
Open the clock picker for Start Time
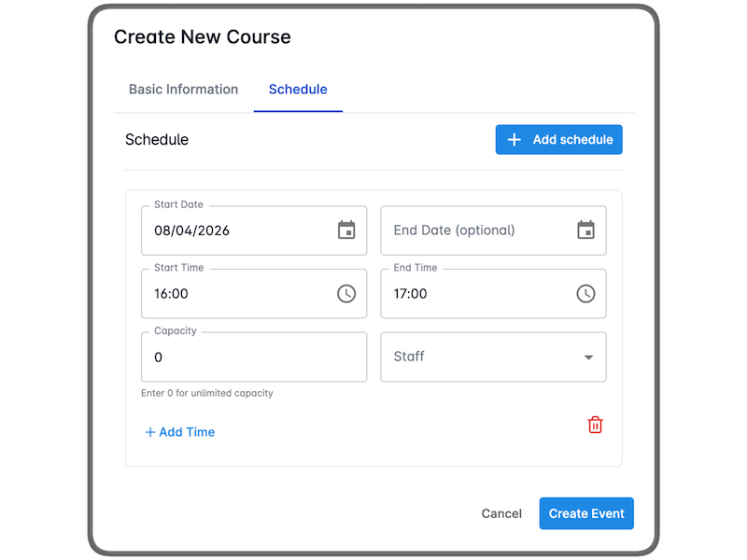coord(347,293)
